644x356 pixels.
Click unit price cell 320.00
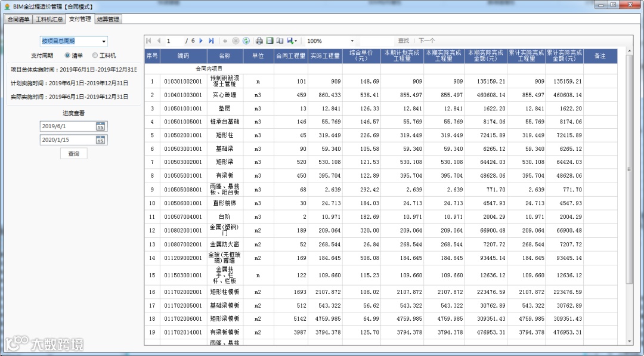[x=361, y=230]
